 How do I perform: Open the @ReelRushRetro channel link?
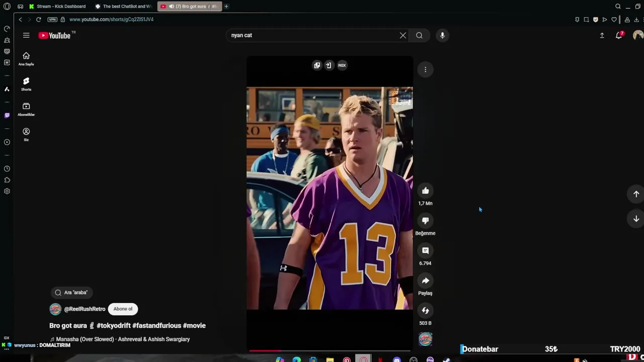click(85, 309)
